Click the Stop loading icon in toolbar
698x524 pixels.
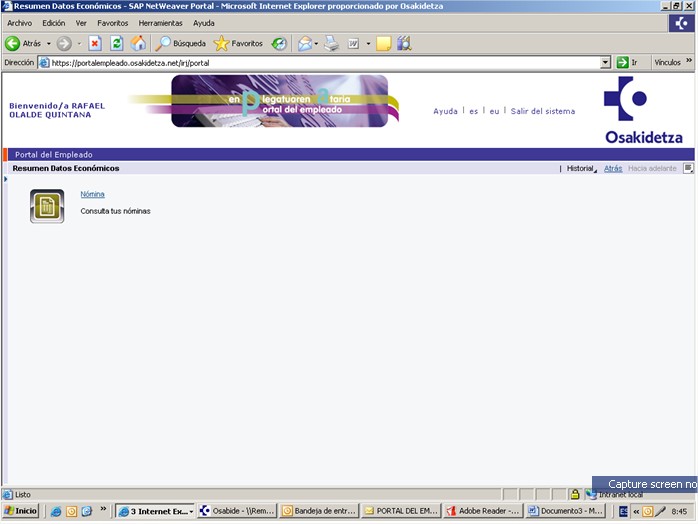(x=95, y=43)
